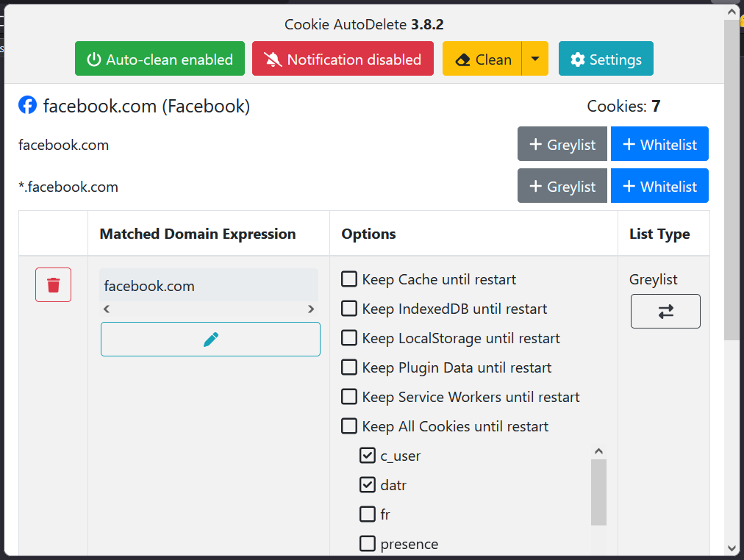Viewport: 744px width, 560px height.
Task: Click the down arrow of popup scrollbar
Action: click(731, 548)
